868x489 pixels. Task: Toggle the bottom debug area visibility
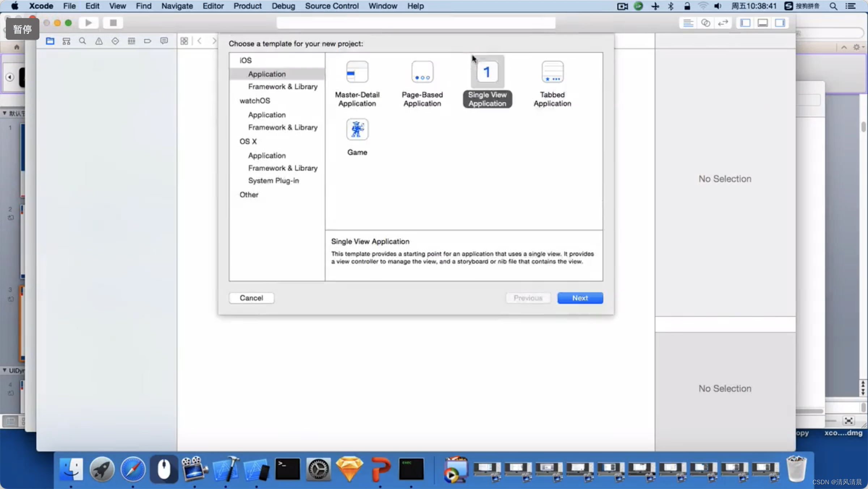762,23
